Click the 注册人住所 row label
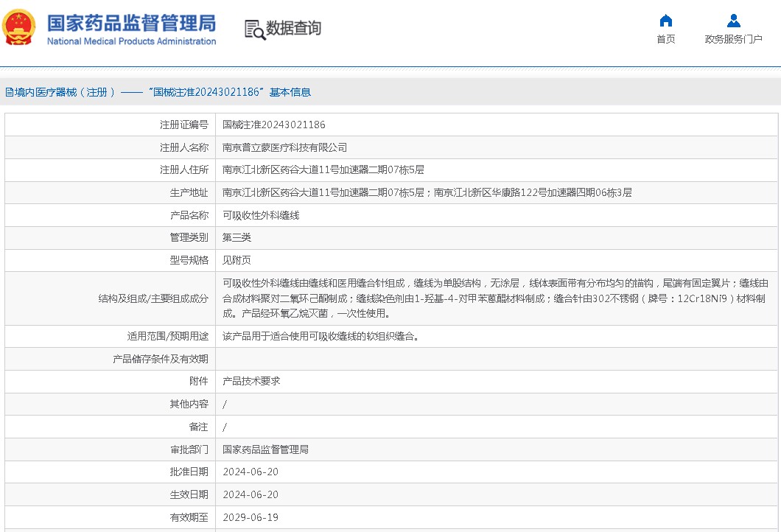This screenshot has width=781, height=532. (x=183, y=170)
